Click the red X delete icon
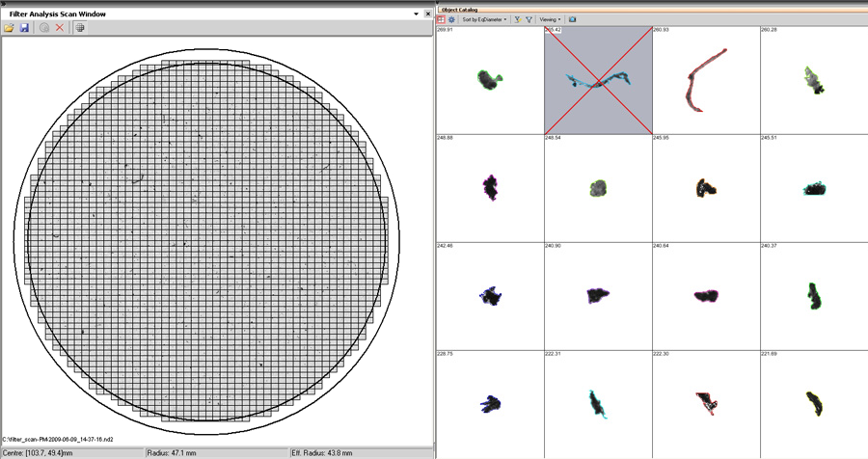Screen dimensions: 868x459 pyautogui.click(x=60, y=28)
